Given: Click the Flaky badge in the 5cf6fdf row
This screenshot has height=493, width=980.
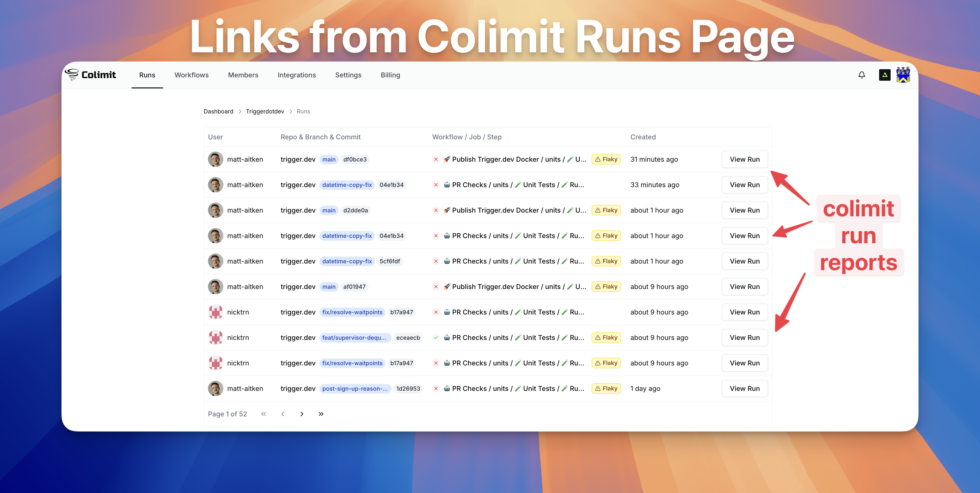Looking at the screenshot, I should 606,261.
